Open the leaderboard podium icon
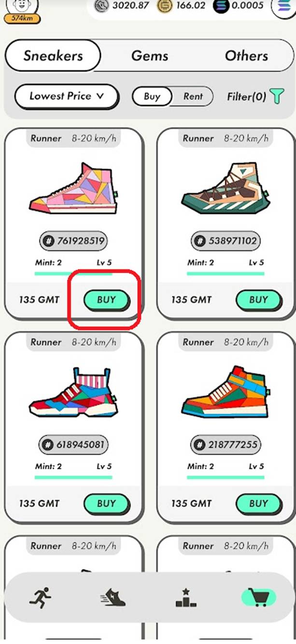This screenshot has height=644, width=296. (186, 597)
